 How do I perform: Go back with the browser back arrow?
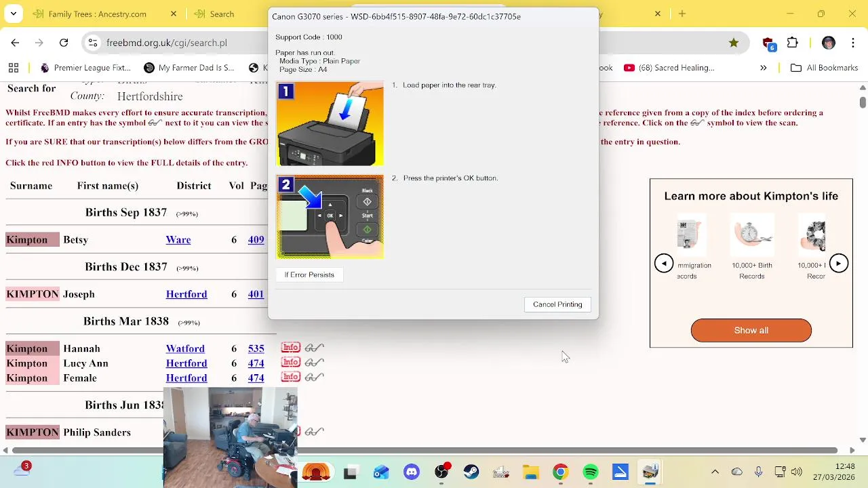click(15, 43)
